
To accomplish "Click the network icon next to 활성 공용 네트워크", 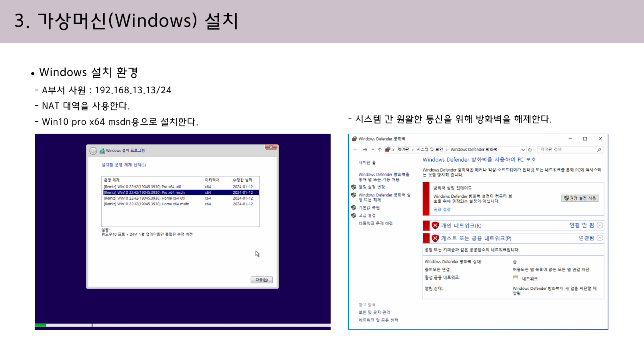I will (x=515, y=278).
